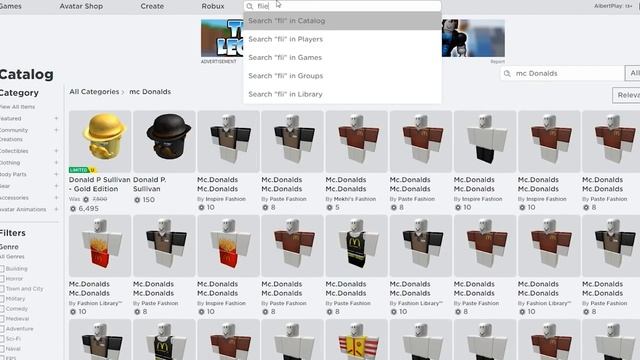The width and height of the screenshot is (640, 360).
Task: Expand the Featured category with its plus sign
Action: 56,118
